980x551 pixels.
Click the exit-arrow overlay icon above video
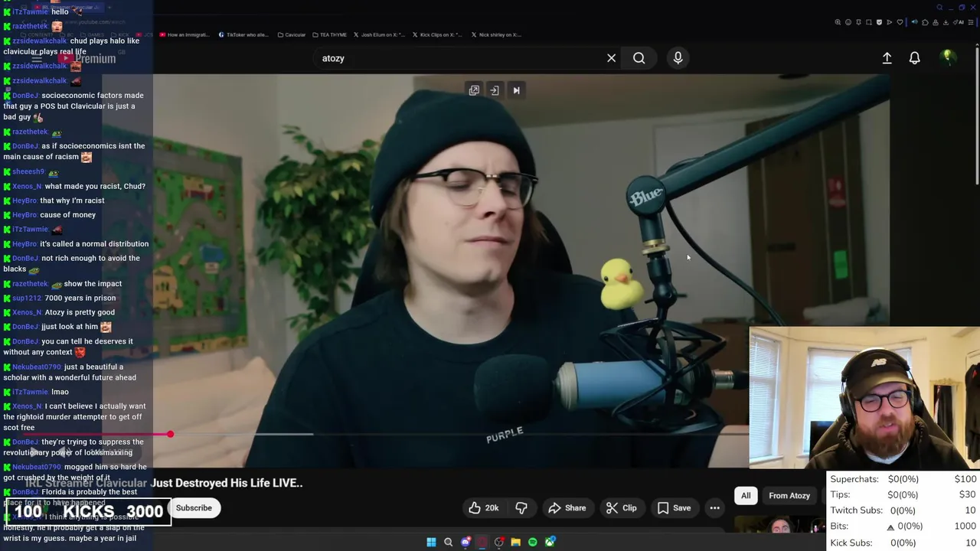tap(495, 90)
